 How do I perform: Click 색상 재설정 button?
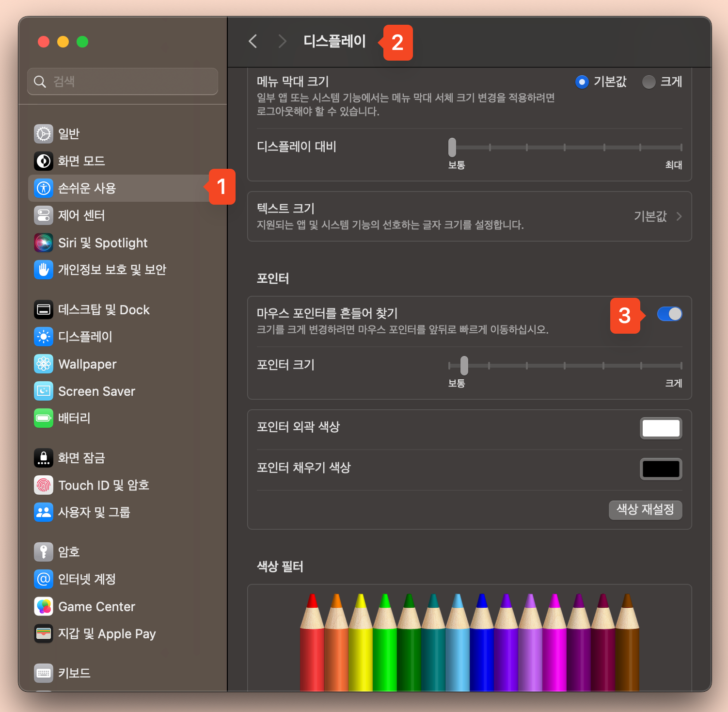(645, 510)
